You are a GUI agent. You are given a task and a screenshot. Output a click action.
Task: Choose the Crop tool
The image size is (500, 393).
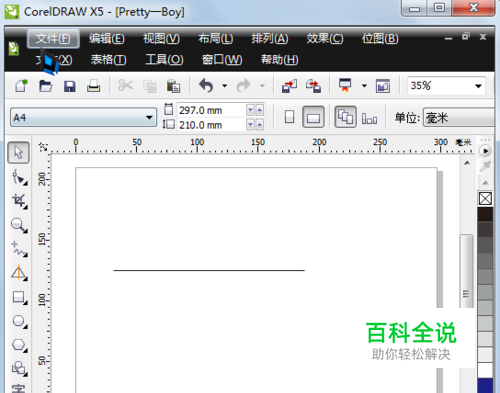click(19, 201)
